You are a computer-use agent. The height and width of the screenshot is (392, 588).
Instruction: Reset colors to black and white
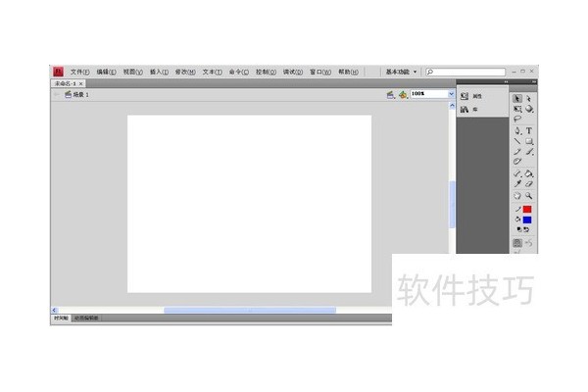click(x=519, y=229)
